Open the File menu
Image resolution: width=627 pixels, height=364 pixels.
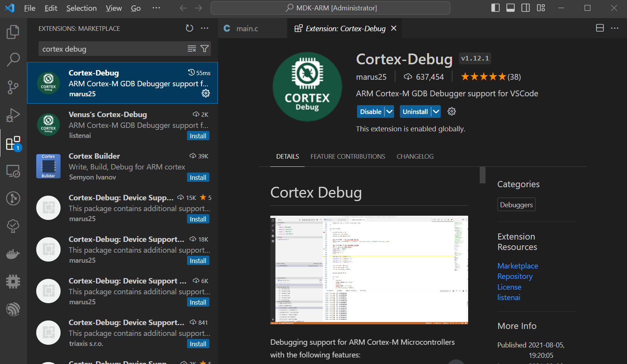30,8
